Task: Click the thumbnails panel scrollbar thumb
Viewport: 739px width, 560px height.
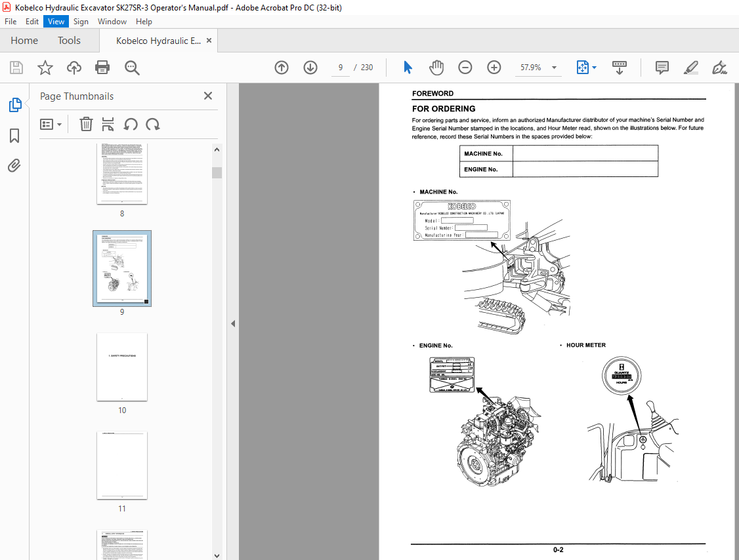Action: pyautogui.click(x=217, y=172)
